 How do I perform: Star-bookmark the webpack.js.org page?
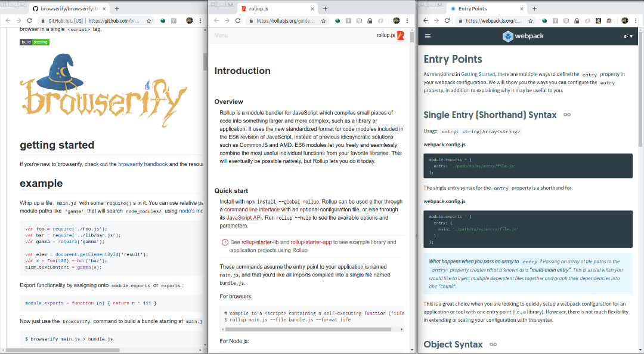click(531, 20)
